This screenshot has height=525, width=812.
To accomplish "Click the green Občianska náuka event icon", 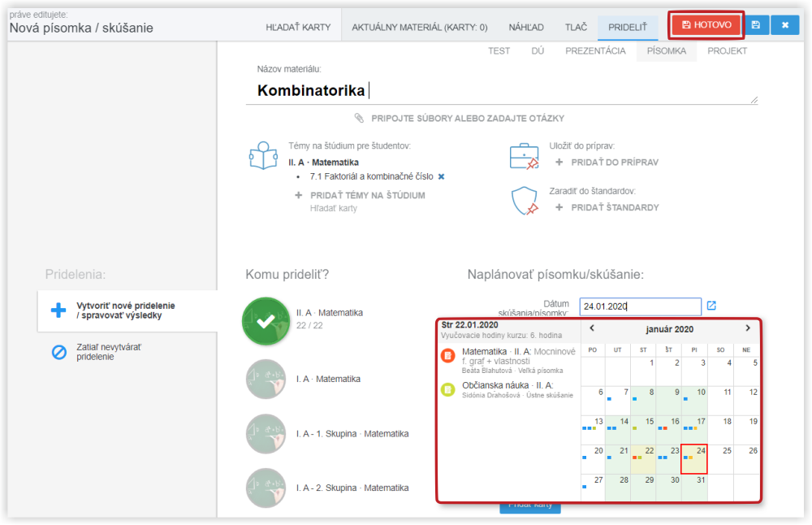I will (x=448, y=389).
